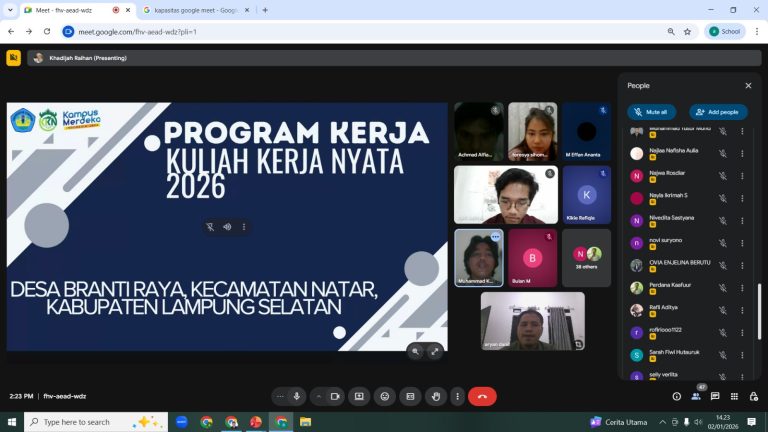Image resolution: width=768 pixels, height=432 pixels.
Task: Mute participant Nivedita Sastyana
Action: click(x=722, y=220)
